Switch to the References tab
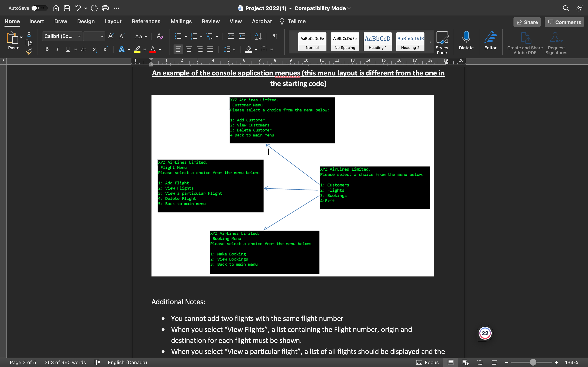This screenshot has width=588, height=367. tap(146, 21)
